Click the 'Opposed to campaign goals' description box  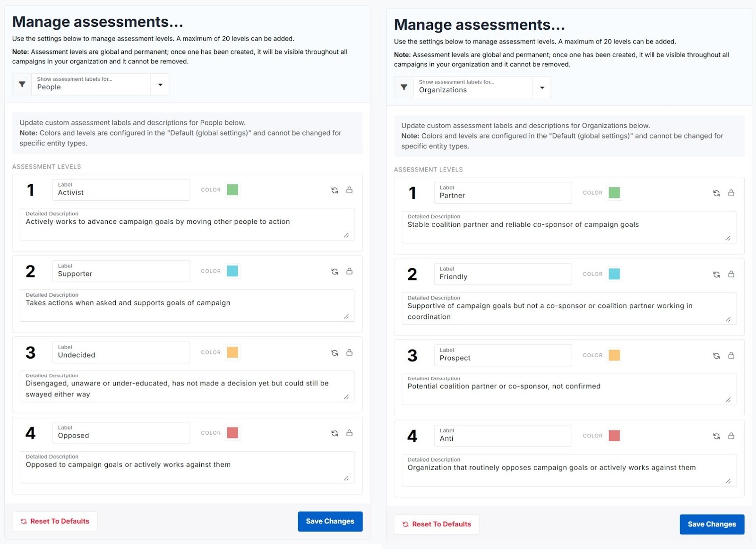click(187, 467)
